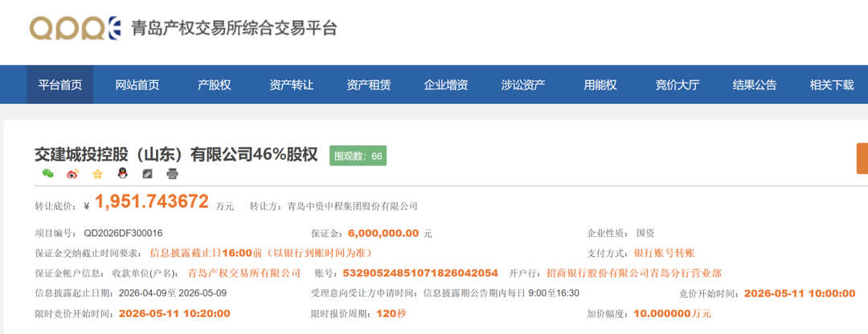
Task: Open 涉讼资产 navigation item
Action: [x=523, y=85]
